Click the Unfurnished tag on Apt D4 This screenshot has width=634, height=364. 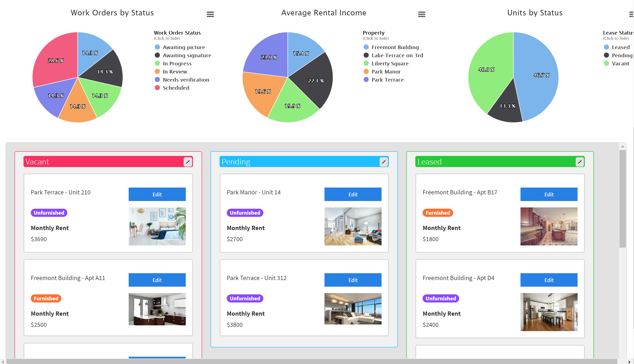point(441,298)
